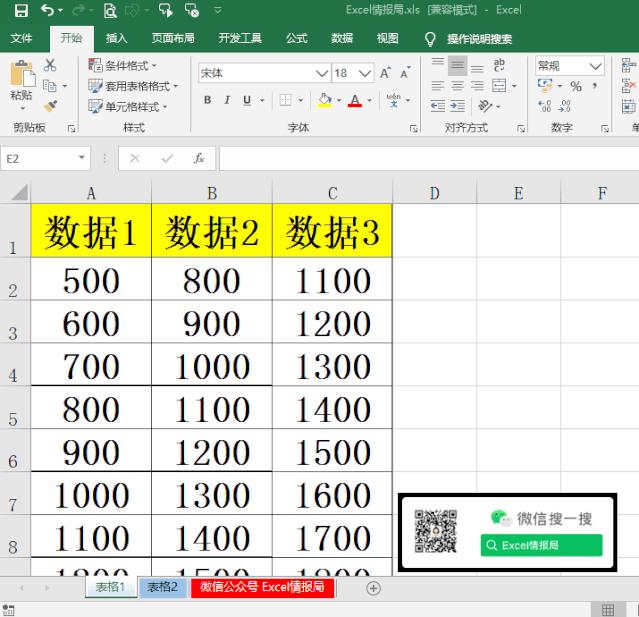Viewport: 639px width, 617px height.
Task: Click the green Excel情报局 search button
Action: point(541,545)
